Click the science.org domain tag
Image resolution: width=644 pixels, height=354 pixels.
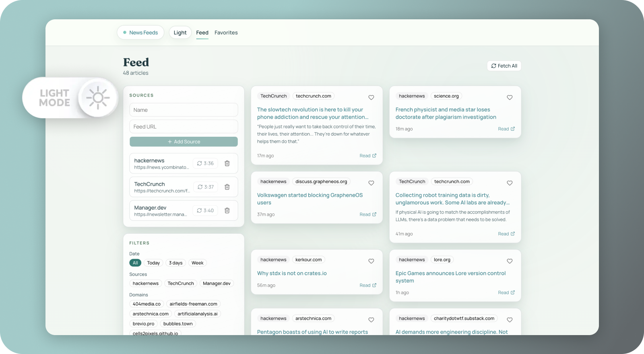click(446, 96)
